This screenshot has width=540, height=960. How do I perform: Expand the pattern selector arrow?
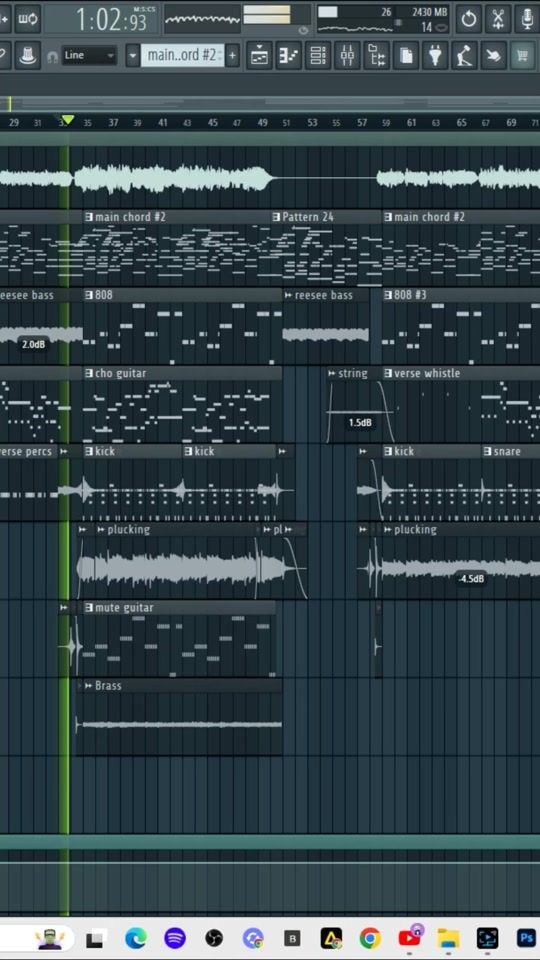[x=133, y=56]
